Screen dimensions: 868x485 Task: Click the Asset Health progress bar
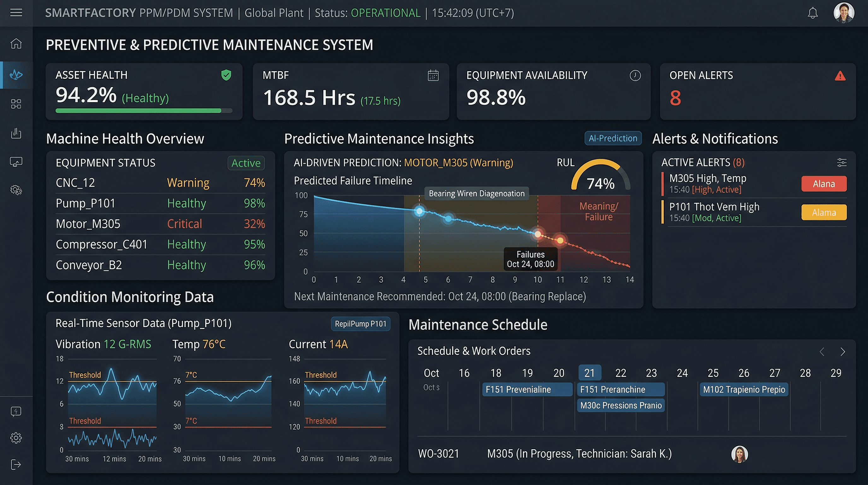tap(144, 111)
